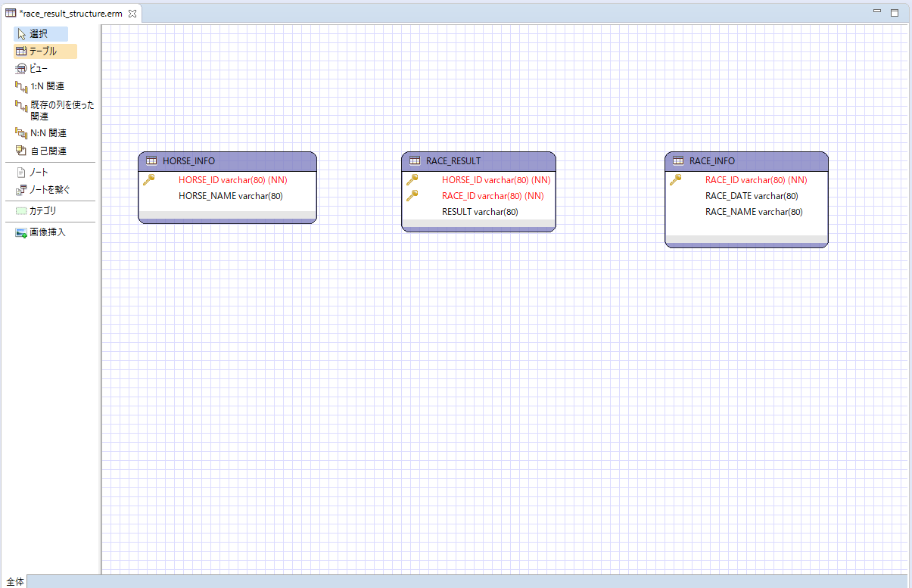Click RACE_ID varchar(80) column in RACE_RESULT
The height and width of the screenshot is (588, 912).
(x=493, y=196)
